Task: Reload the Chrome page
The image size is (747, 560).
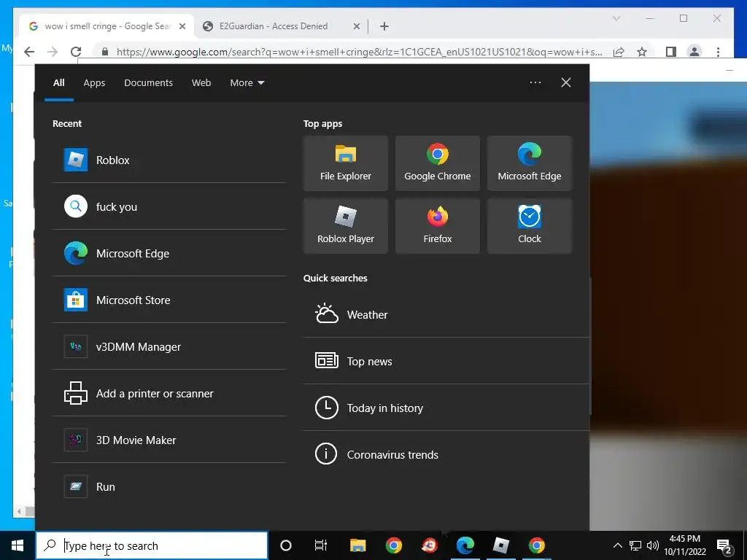Action: point(76,52)
